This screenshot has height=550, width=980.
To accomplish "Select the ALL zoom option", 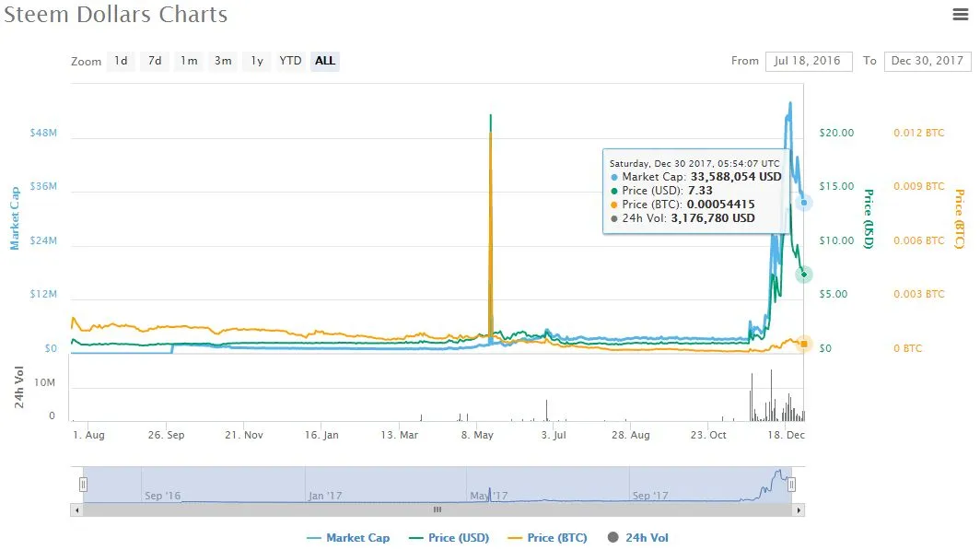I will click(x=325, y=61).
